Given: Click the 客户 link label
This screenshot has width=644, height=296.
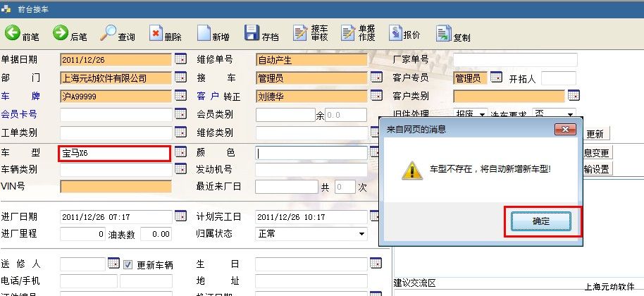Looking at the screenshot, I should click(x=206, y=96).
